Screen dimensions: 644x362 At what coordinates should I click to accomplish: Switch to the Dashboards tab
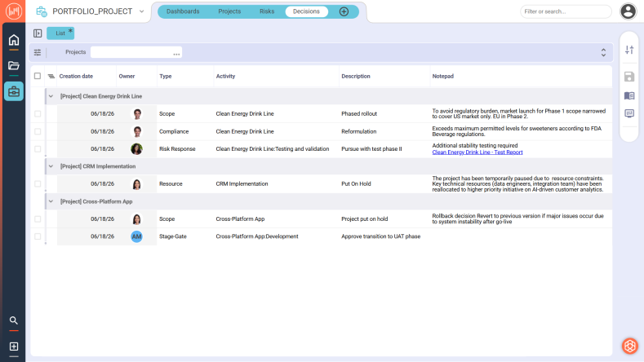point(183,11)
